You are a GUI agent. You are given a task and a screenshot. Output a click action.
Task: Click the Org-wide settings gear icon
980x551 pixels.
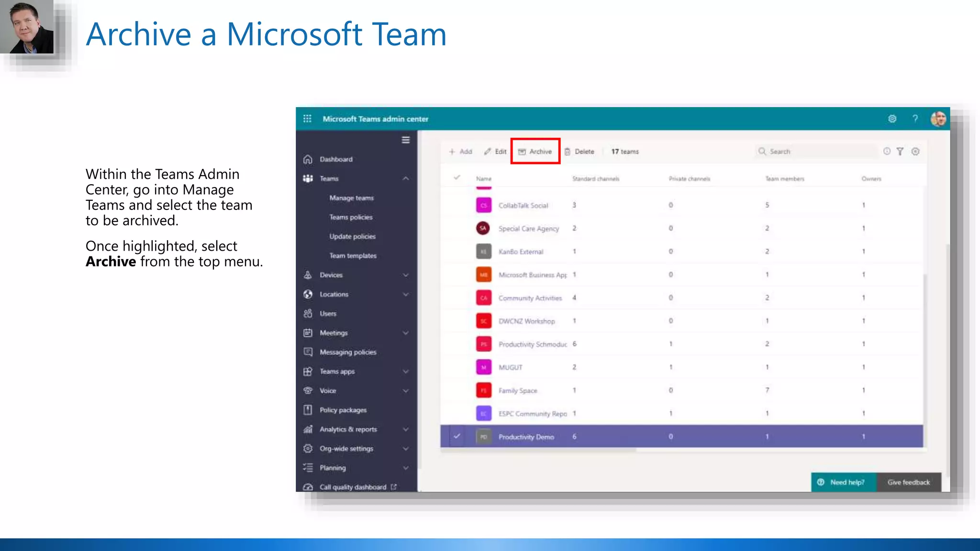[308, 449]
